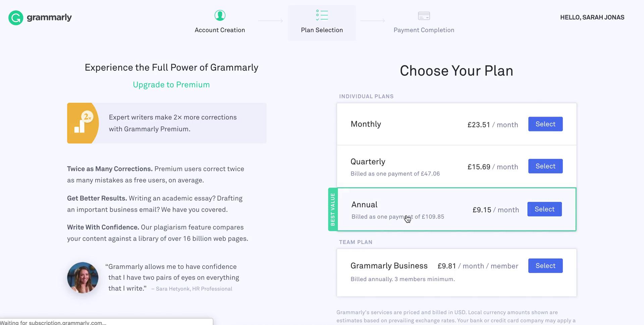Image resolution: width=644 pixels, height=325 pixels.
Task: Click the Grammarly Business plan title
Action: [389, 266]
